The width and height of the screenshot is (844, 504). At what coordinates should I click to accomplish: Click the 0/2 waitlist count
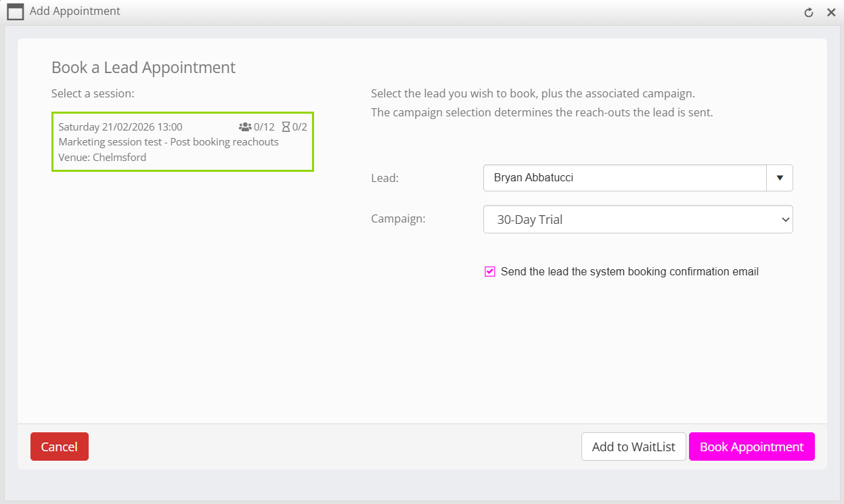tap(300, 127)
